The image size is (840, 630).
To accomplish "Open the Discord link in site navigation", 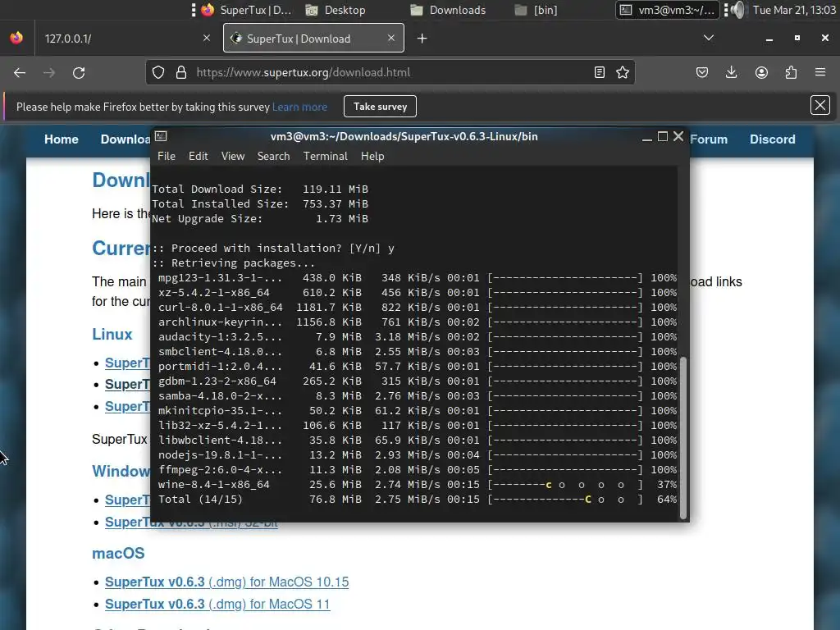I will pyautogui.click(x=773, y=139).
